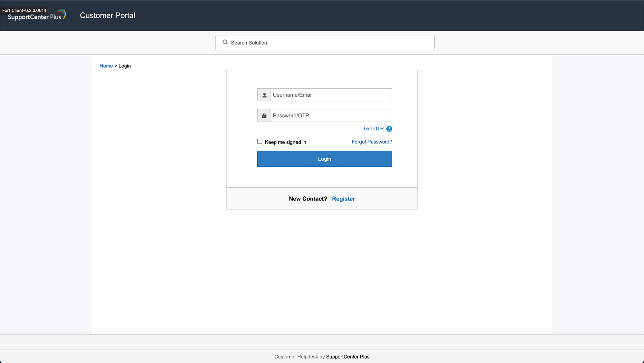Click the blue info icon next to Get OTP
This screenshot has width=644, height=363.
point(389,129)
